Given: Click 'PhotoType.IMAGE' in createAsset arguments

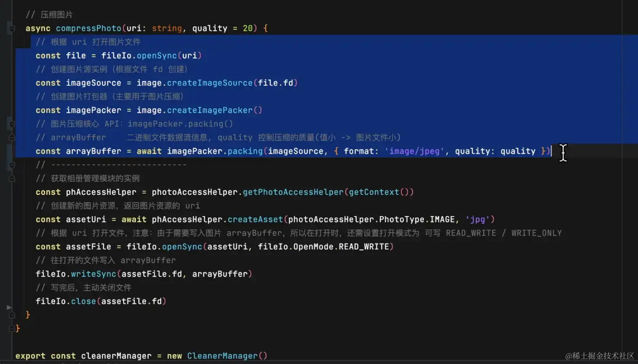Looking at the screenshot, I should [x=417, y=220].
